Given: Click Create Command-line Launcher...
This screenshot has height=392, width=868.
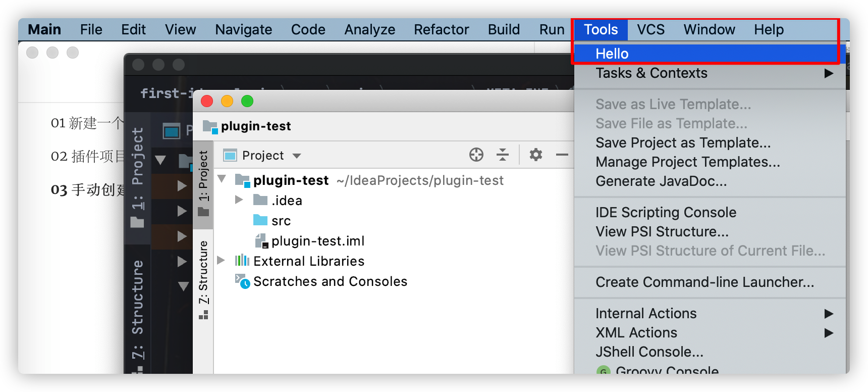Looking at the screenshot, I should pyautogui.click(x=704, y=282).
